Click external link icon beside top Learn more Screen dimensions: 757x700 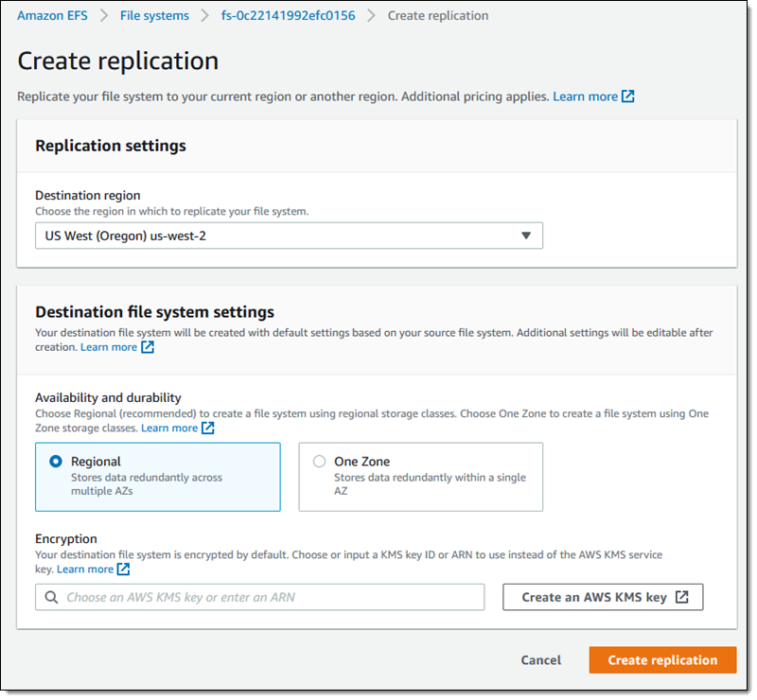(x=628, y=96)
